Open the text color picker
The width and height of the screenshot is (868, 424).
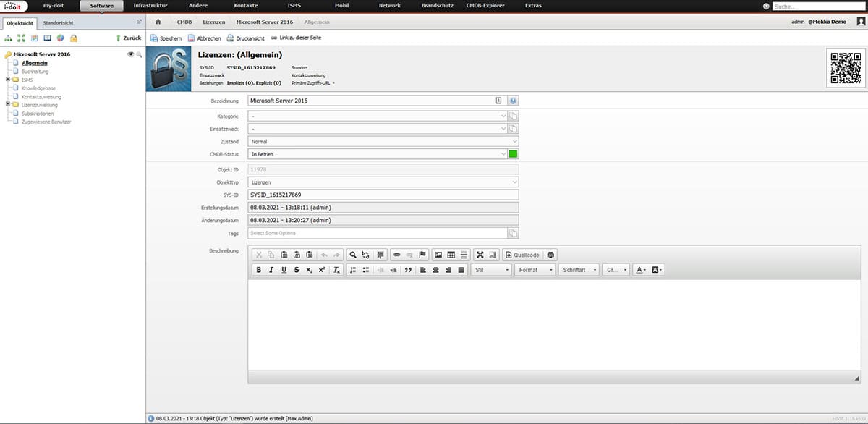pos(640,270)
